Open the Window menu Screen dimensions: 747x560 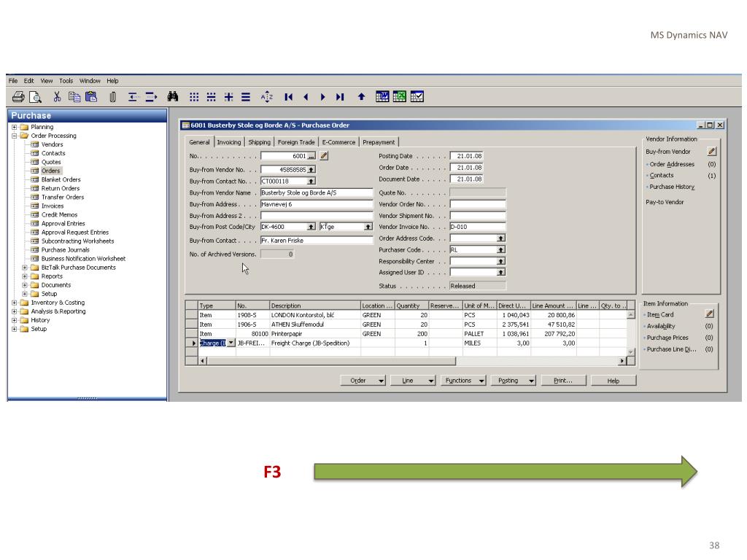[x=90, y=80]
